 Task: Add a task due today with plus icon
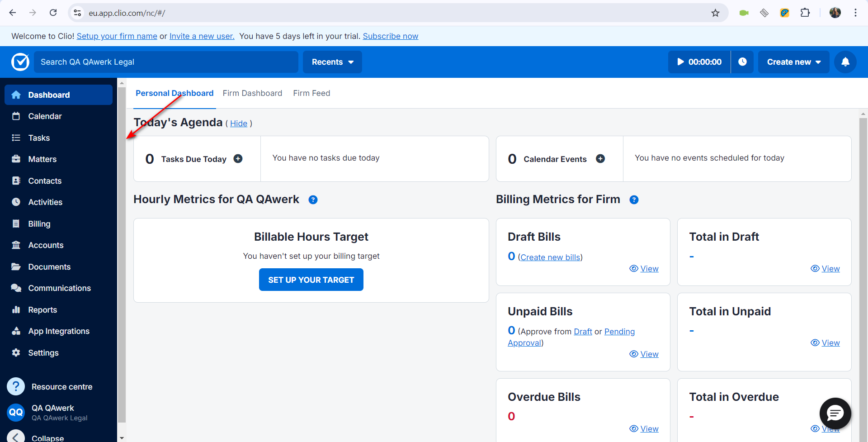click(238, 159)
